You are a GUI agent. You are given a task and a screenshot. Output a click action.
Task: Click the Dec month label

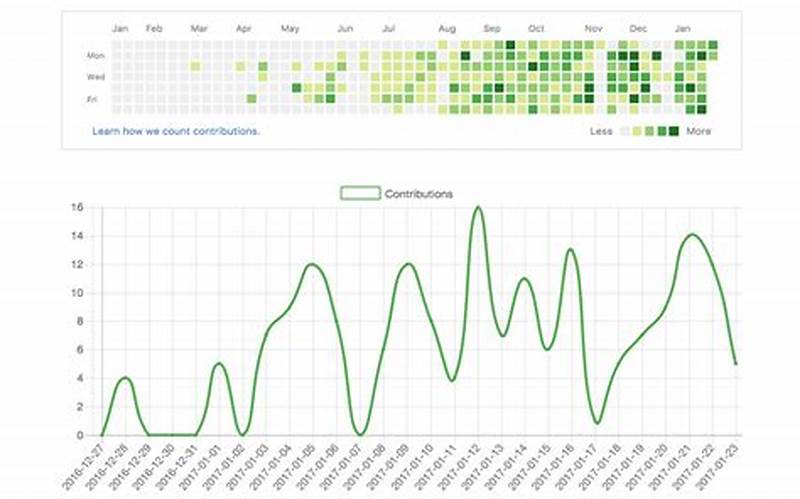[638, 29]
